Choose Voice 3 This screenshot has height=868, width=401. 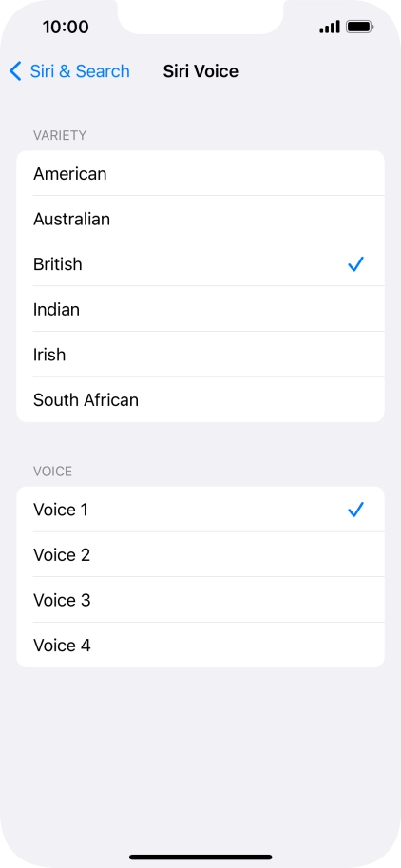coord(200,600)
